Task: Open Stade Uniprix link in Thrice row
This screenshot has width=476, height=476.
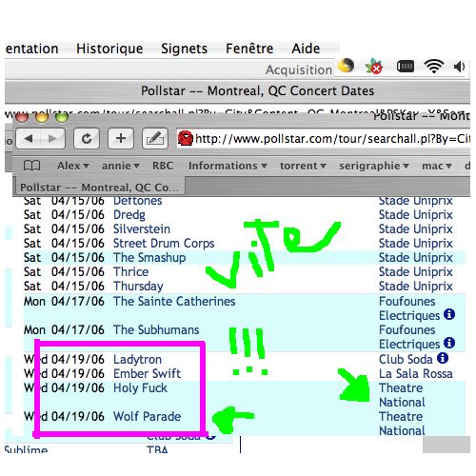Action: click(x=416, y=272)
